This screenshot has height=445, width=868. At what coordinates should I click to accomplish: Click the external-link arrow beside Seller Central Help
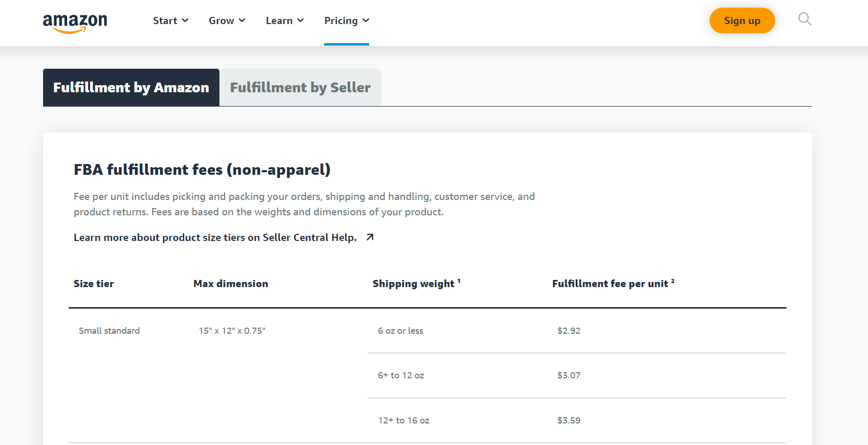[370, 237]
